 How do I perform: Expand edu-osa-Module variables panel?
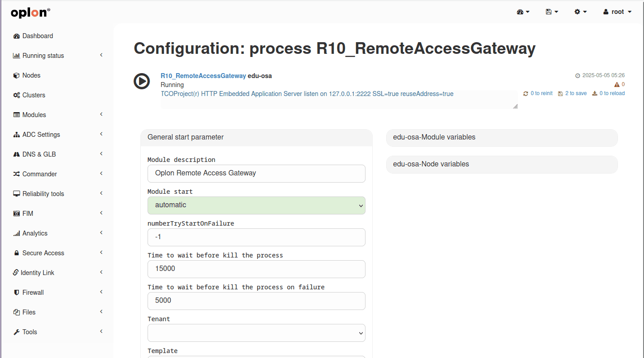click(502, 137)
